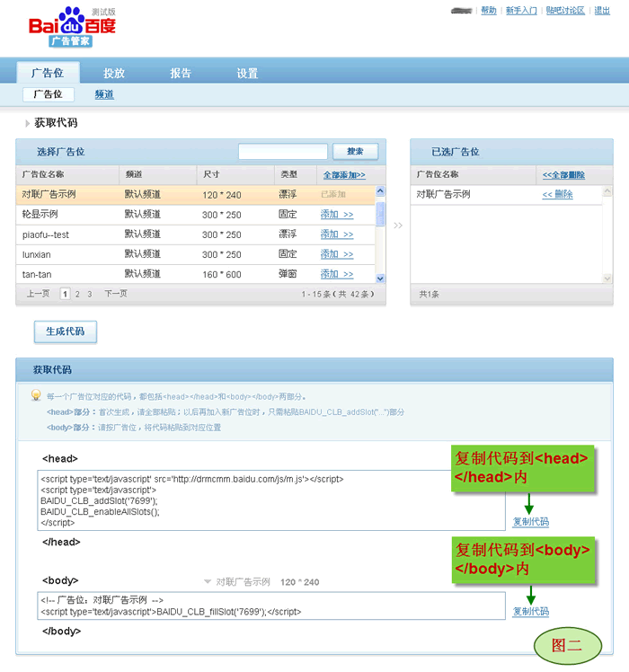The height and width of the screenshot is (672, 629).
Task: Open the 贴吧讨论区 link
Action: click(x=565, y=10)
